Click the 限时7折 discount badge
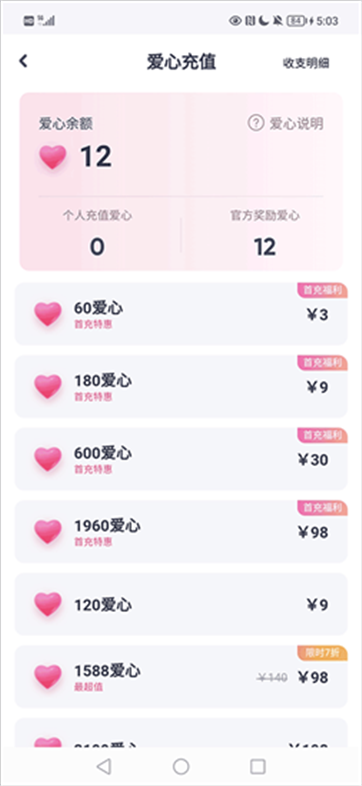Image resolution: width=362 pixels, height=786 pixels. [x=322, y=653]
